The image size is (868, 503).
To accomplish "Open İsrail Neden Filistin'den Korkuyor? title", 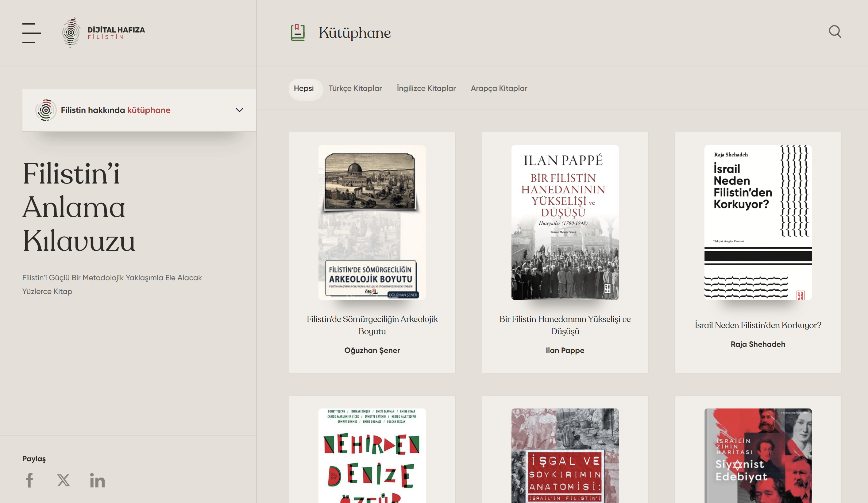I will [758, 325].
